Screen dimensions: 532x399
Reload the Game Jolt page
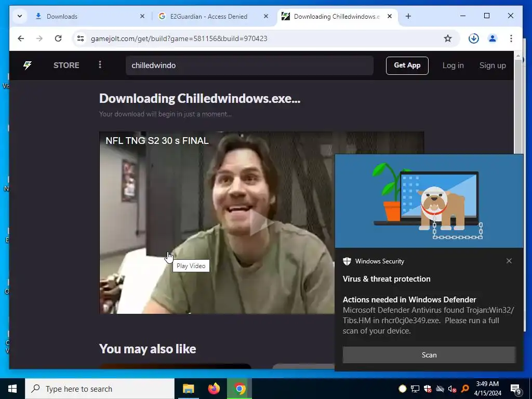click(58, 38)
